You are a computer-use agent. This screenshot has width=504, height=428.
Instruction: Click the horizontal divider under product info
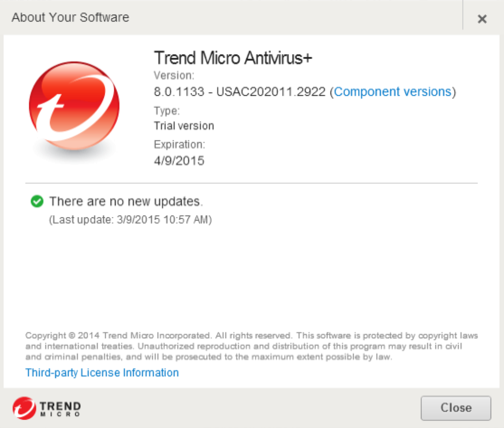click(x=251, y=183)
